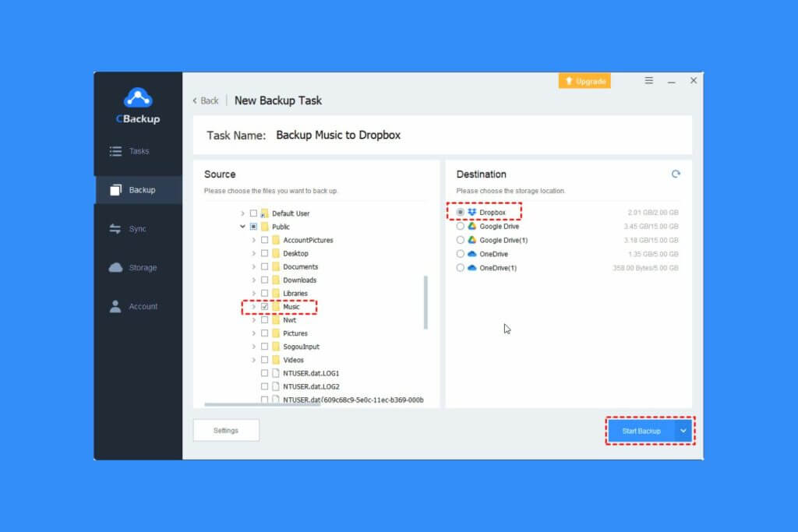The image size is (798, 532).
Task: Open the hamburger menu icon
Action: tap(649, 81)
